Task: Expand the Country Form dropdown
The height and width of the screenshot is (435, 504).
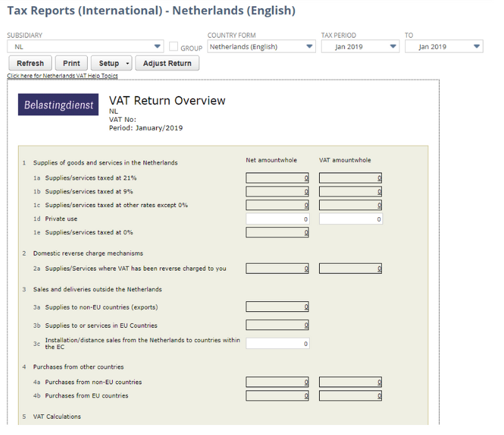Action: point(261,47)
